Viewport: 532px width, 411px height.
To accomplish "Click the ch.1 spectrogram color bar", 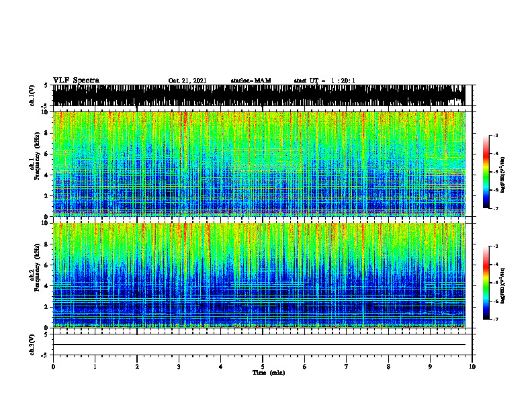I will (486, 172).
